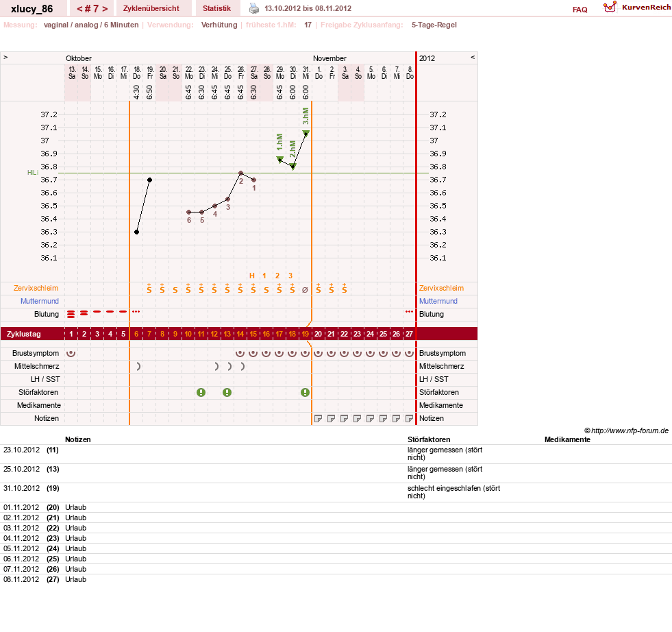Click the date range 13.10.2012 bis 08.11.2012
Viewport: 672px width, 632px height.
[308, 9]
